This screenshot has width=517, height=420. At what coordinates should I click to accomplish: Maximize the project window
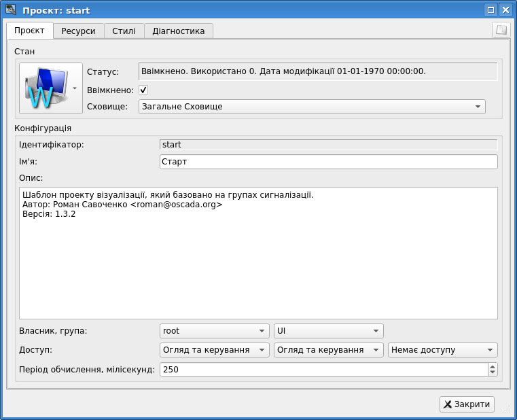(x=491, y=10)
